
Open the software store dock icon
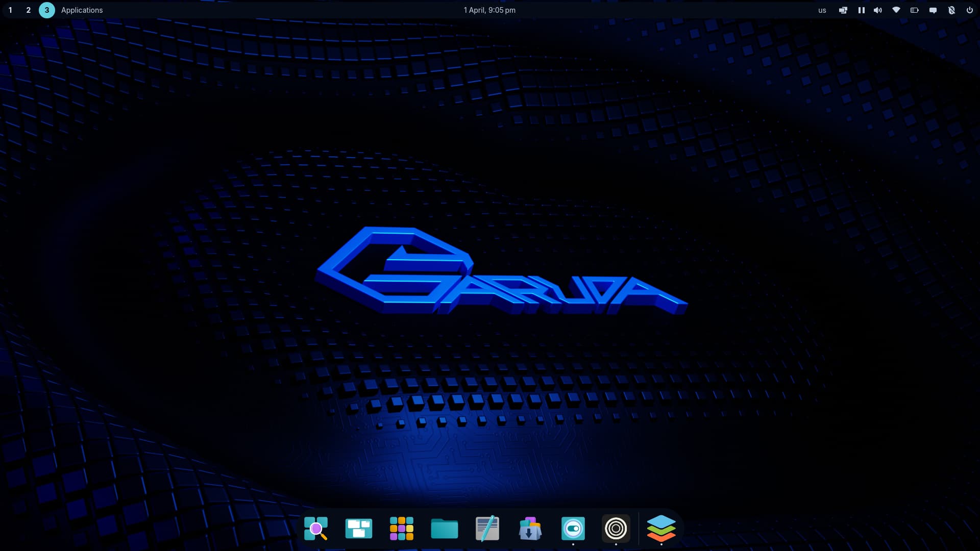(x=530, y=529)
